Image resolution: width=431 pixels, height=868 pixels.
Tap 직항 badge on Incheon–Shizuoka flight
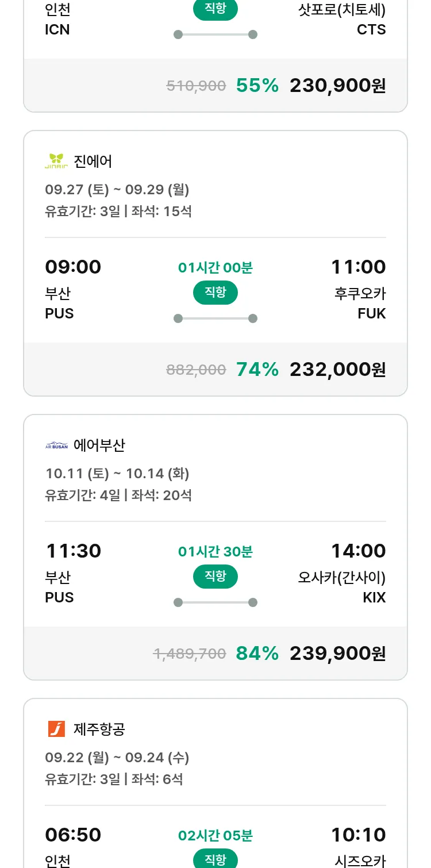(x=215, y=859)
